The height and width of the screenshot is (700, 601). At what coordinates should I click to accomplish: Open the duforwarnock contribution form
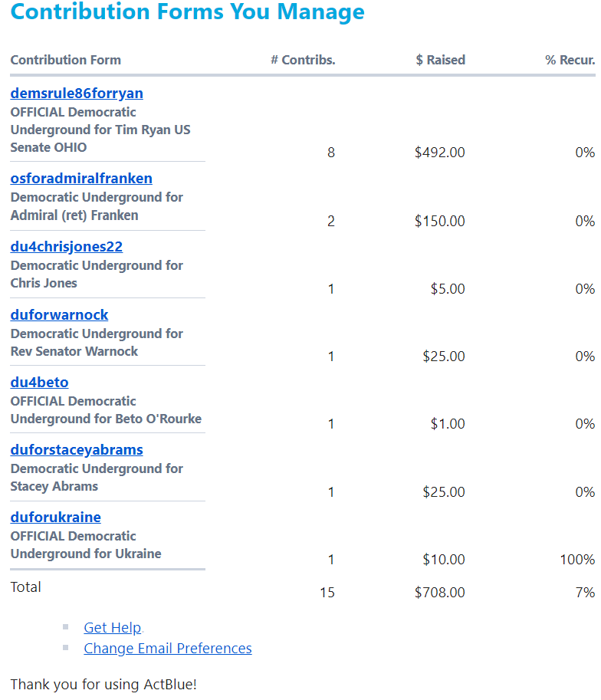click(59, 315)
